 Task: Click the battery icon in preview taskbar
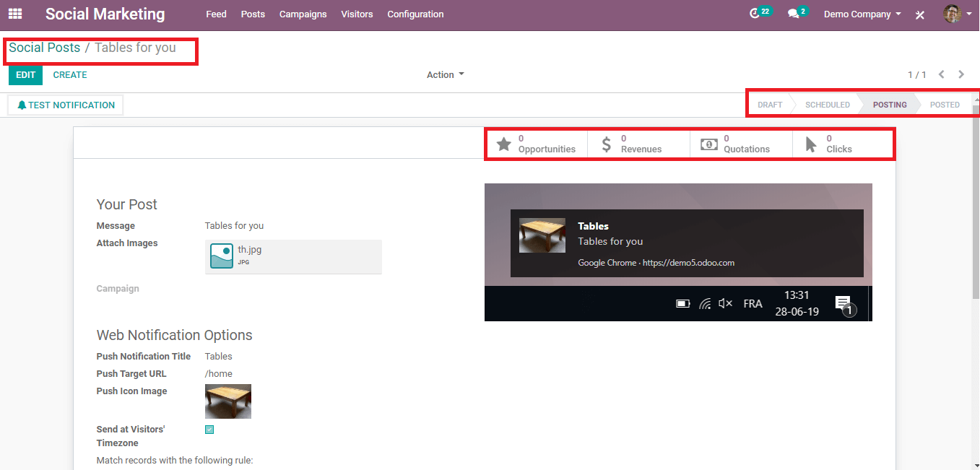[x=682, y=304]
